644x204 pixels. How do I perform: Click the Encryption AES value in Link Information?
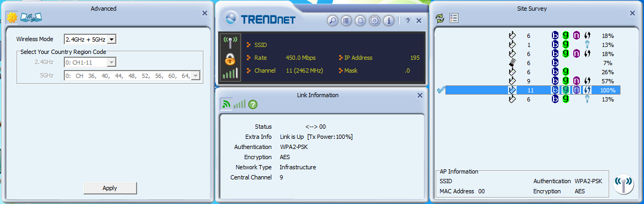coord(285,157)
